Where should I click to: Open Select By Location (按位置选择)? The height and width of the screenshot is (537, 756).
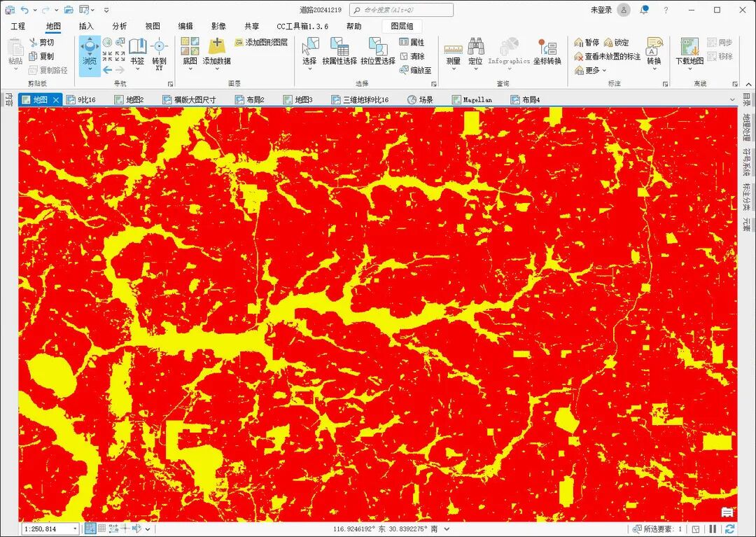378,52
